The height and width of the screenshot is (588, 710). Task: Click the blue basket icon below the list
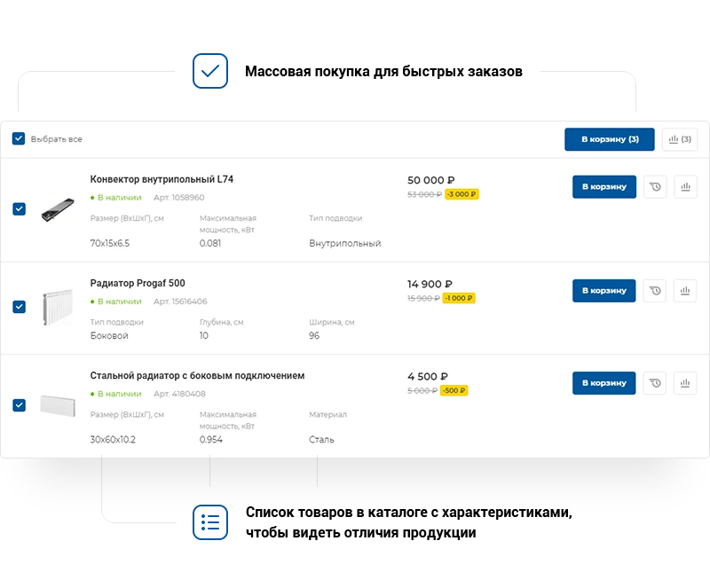point(211,521)
